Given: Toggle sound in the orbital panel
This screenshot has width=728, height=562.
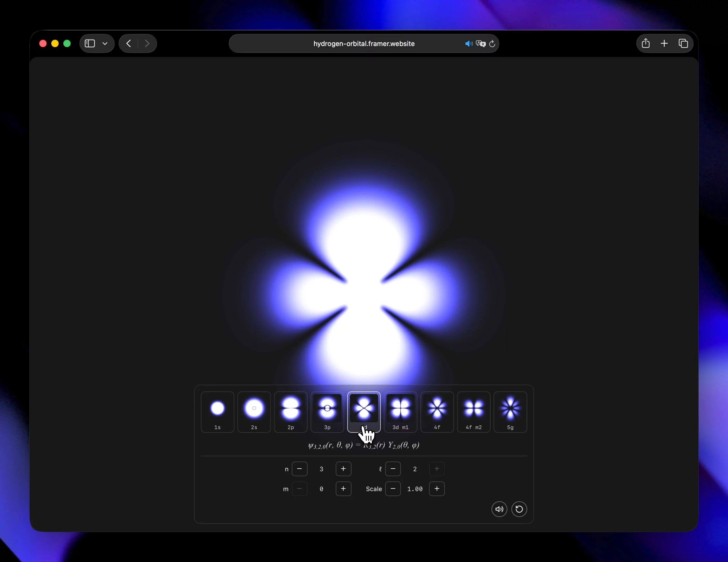Looking at the screenshot, I should point(499,509).
